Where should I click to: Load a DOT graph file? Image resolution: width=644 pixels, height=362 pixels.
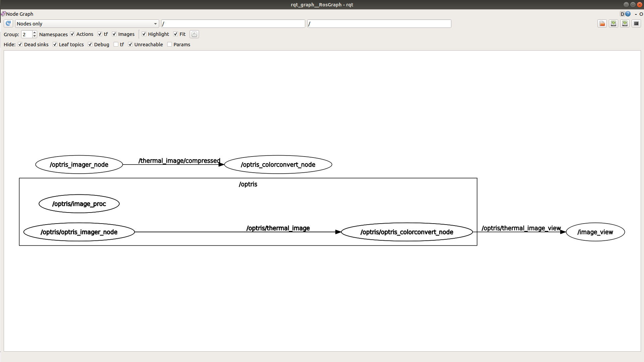coord(602,23)
